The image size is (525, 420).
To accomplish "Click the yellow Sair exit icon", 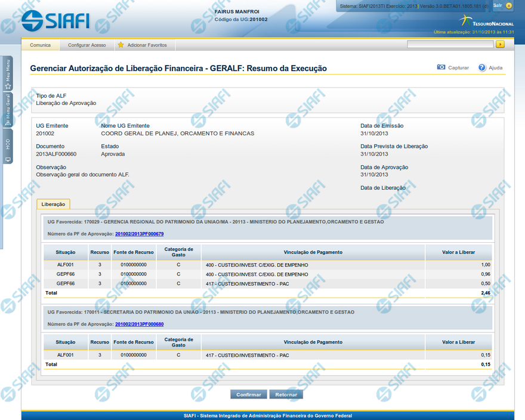I will [x=508, y=5].
